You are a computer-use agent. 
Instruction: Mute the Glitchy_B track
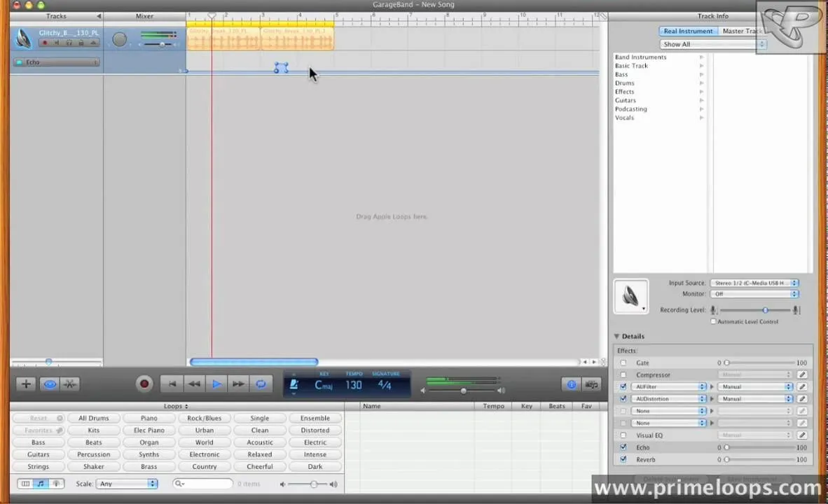[x=57, y=43]
